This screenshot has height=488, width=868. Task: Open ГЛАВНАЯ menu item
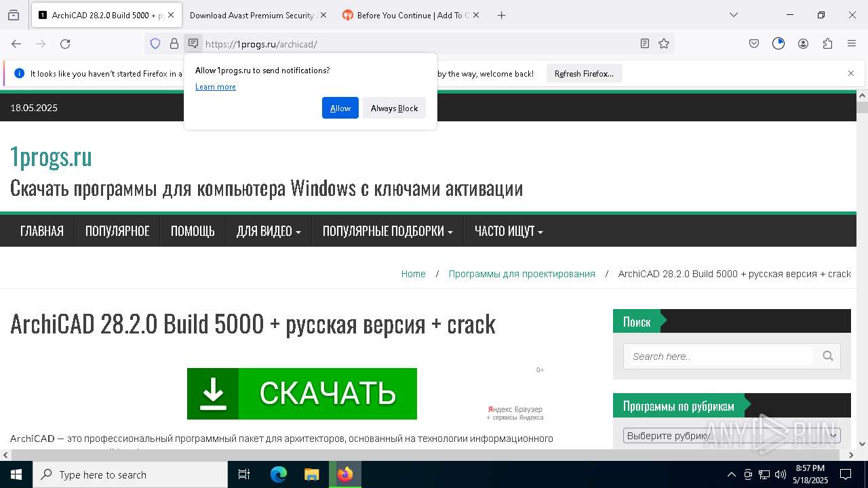42,231
